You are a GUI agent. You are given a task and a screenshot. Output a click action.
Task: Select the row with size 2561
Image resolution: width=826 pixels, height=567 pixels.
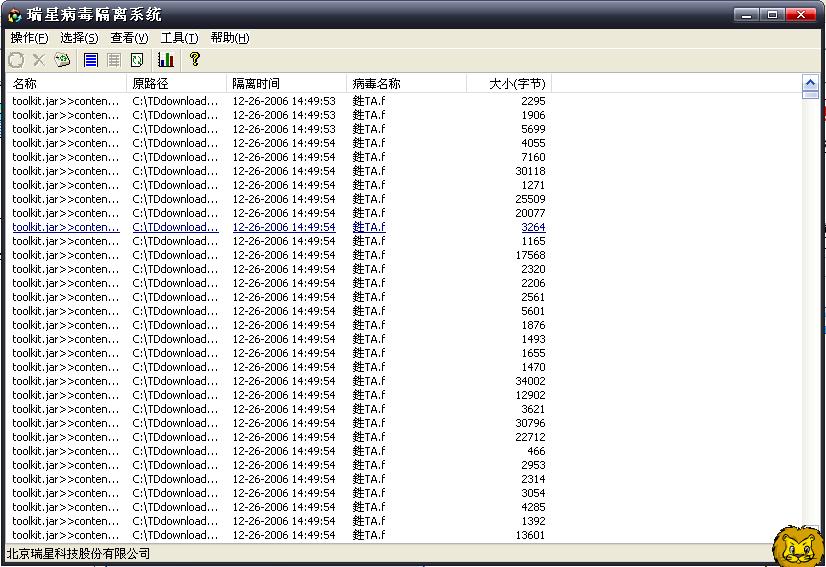[279, 297]
